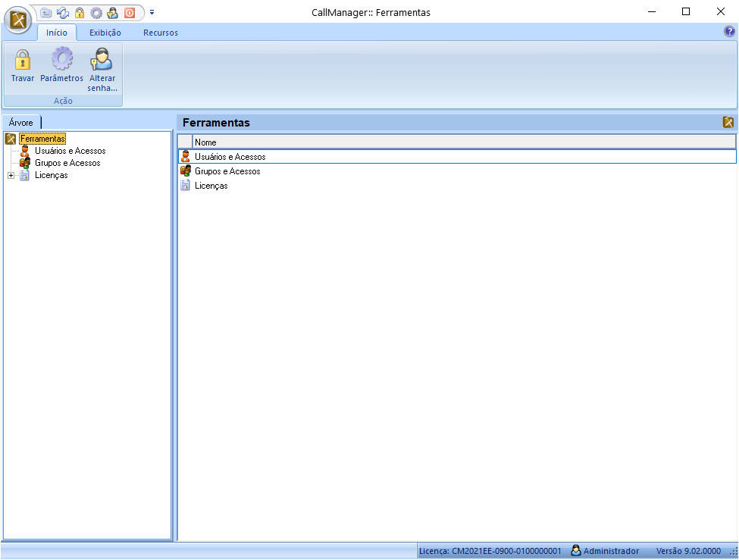Click the Travar padlock ribbon button
The height and width of the screenshot is (560, 739).
23,65
